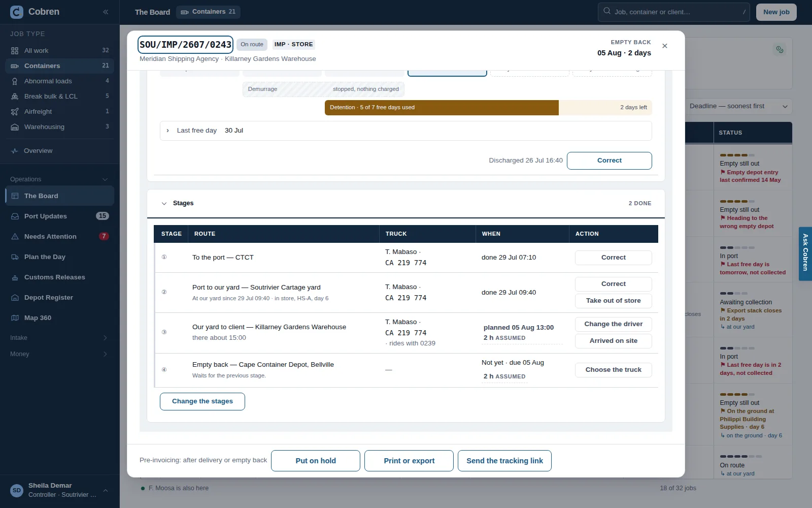Image resolution: width=812 pixels, height=508 pixels.
Task: Open the Ask Cobren side tab
Action: (805, 254)
